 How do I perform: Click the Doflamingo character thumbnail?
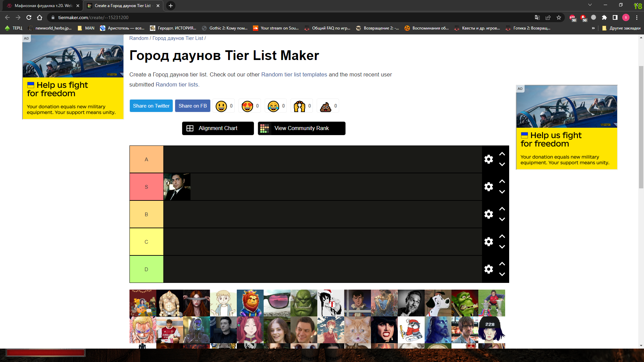143,330
